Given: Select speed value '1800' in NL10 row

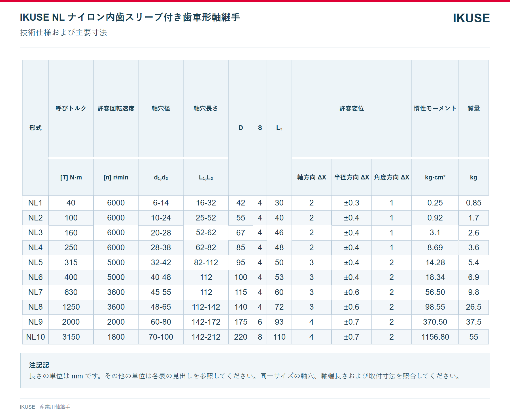Looking at the screenshot, I should (x=116, y=337).
